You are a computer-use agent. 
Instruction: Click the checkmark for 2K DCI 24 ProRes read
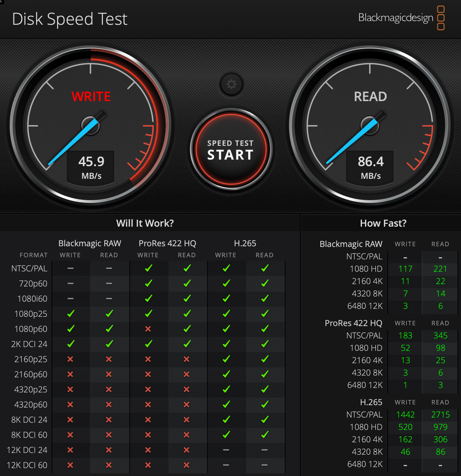(187, 344)
